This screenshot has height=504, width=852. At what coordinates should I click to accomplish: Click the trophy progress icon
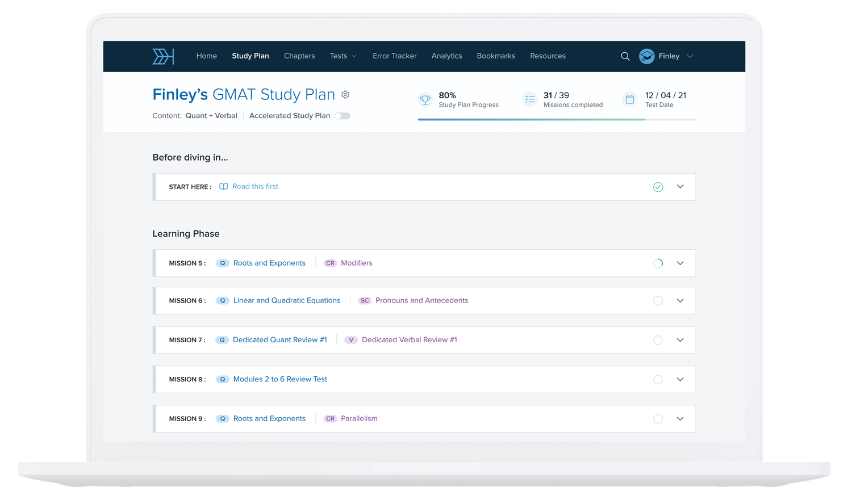[425, 100]
